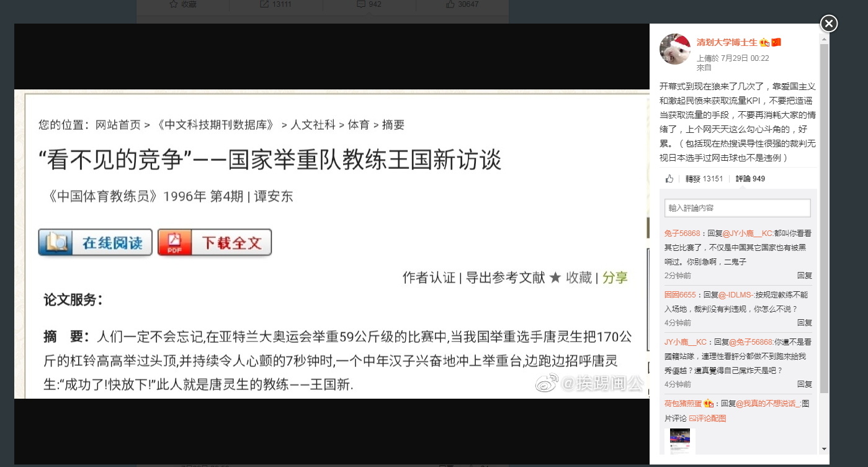Image resolution: width=868 pixels, height=467 pixels.
Task: Like the post via thumbs-up icon in sidebar
Action: (x=669, y=179)
